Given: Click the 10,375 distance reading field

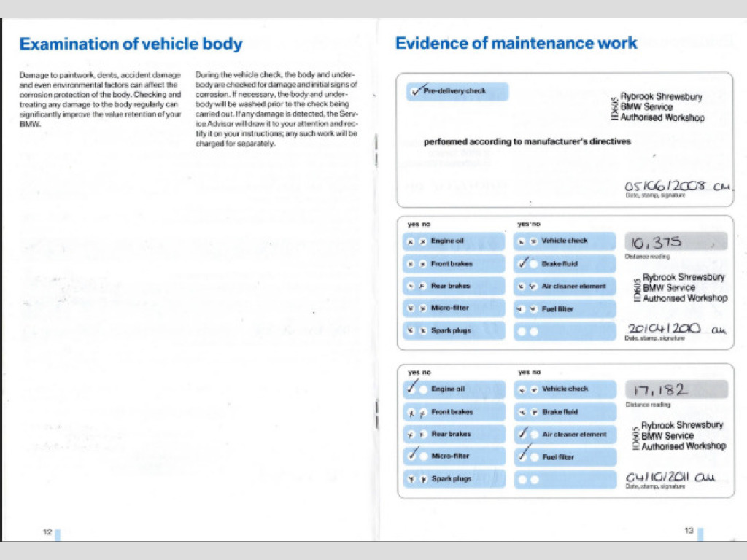Looking at the screenshot, I should 676,241.
